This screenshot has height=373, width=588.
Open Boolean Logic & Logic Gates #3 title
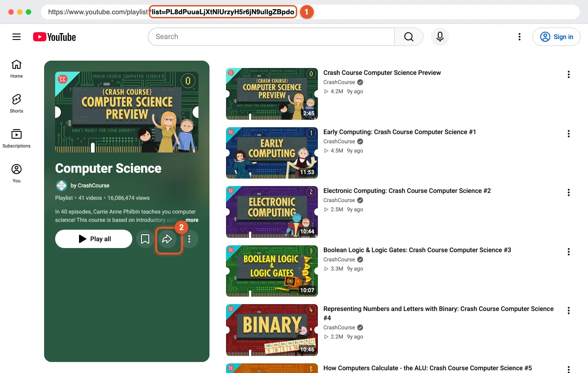tap(417, 250)
